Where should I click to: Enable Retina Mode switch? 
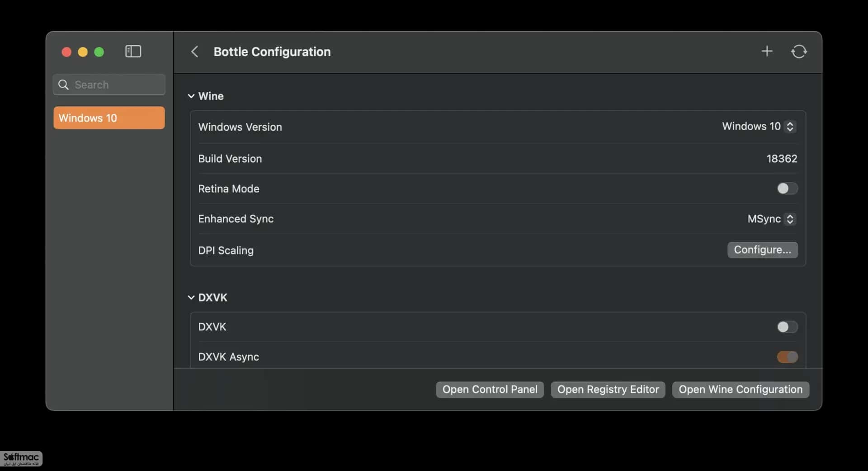pyautogui.click(x=787, y=188)
